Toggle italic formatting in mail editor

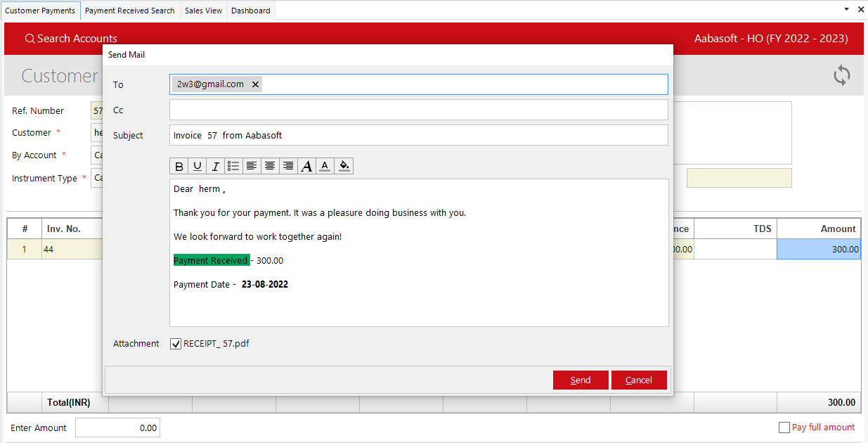click(x=216, y=166)
